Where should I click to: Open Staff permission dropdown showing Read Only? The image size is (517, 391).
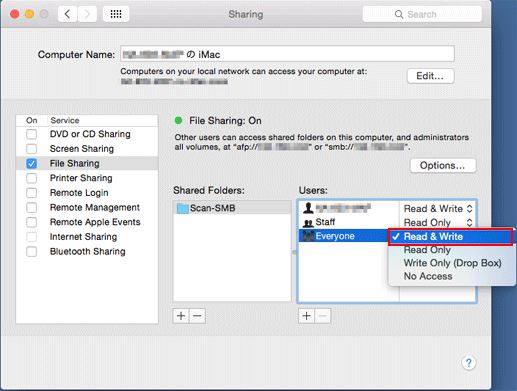(438, 222)
